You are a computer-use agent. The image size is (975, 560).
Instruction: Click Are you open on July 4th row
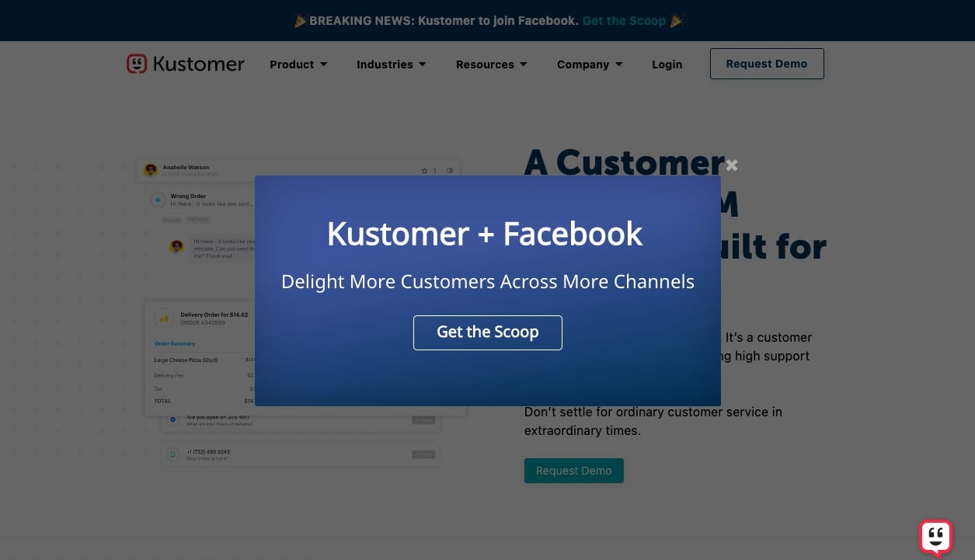pos(300,420)
